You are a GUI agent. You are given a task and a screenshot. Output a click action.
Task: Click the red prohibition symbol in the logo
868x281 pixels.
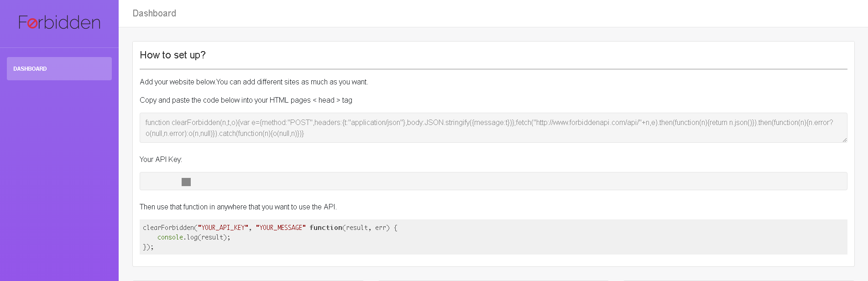pos(32,23)
